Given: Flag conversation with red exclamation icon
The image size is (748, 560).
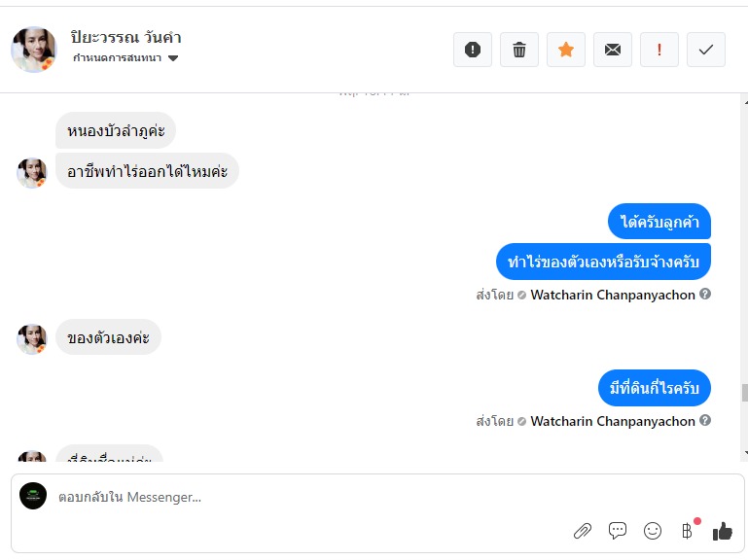Looking at the screenshot, I should point(659,50).
